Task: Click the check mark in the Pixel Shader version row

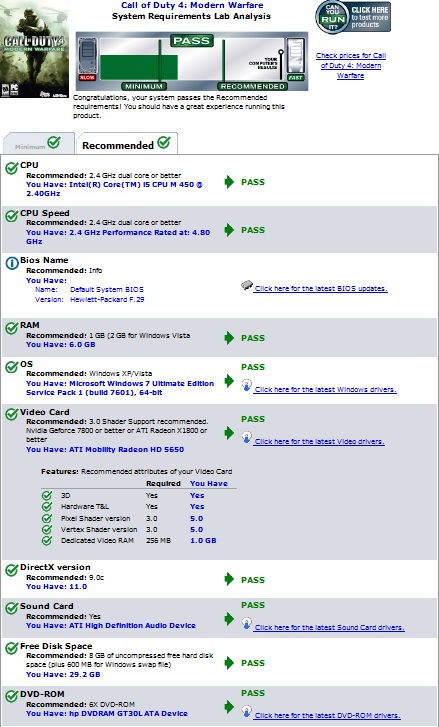Action: [47, 518]
